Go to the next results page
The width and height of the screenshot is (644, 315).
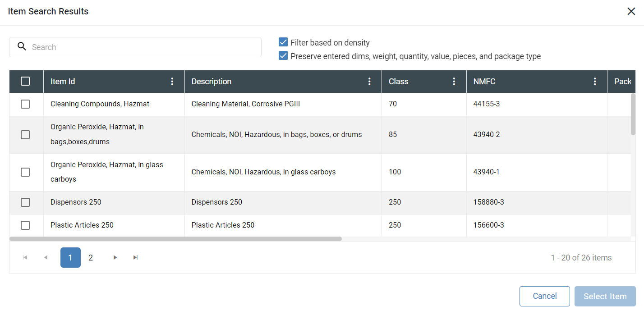point(115,257)
